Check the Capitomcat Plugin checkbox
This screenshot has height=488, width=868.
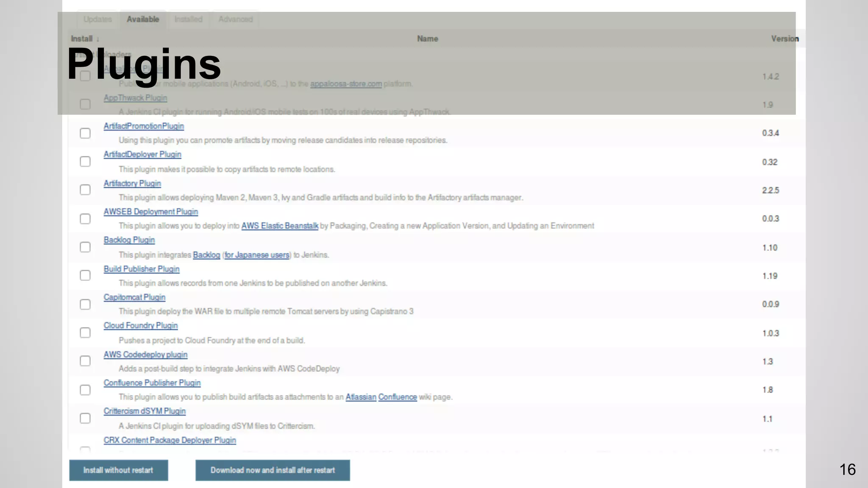pyautogui.click(x=85, y=304)
